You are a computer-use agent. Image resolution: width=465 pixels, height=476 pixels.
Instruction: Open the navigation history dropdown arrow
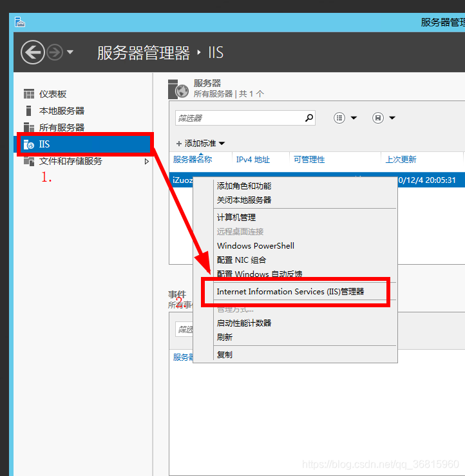click(70, 52)
